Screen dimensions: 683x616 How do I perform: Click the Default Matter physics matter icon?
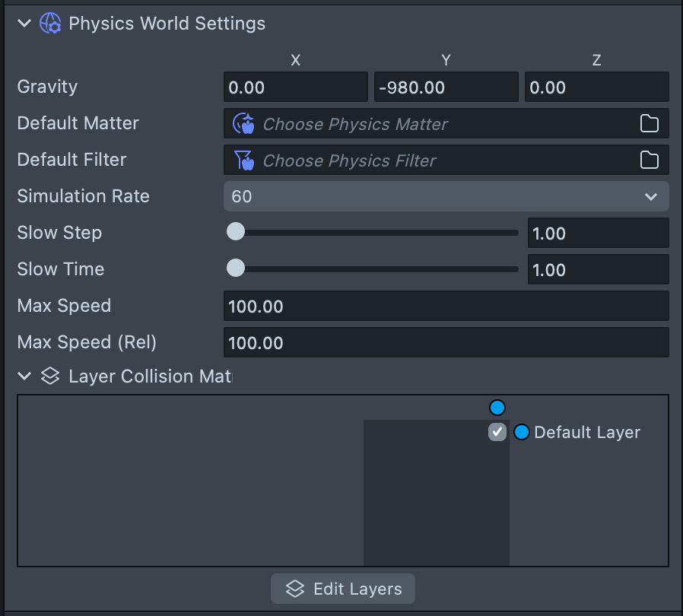click(243, 123)
